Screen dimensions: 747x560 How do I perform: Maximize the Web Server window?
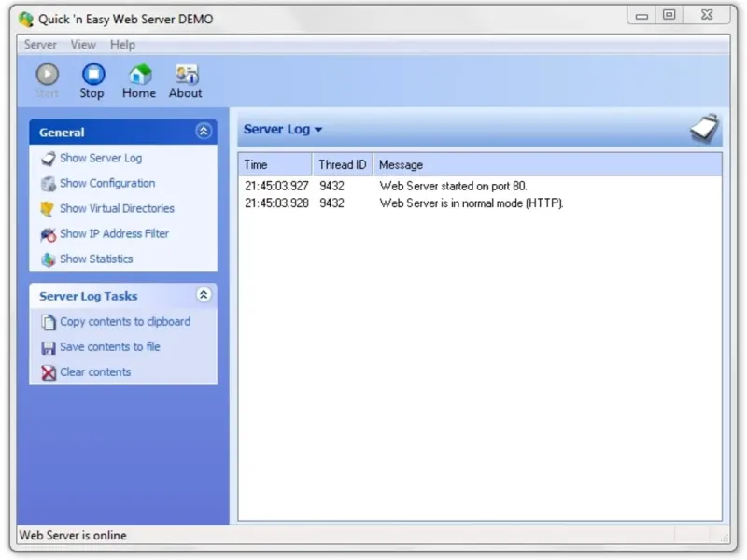669,15
